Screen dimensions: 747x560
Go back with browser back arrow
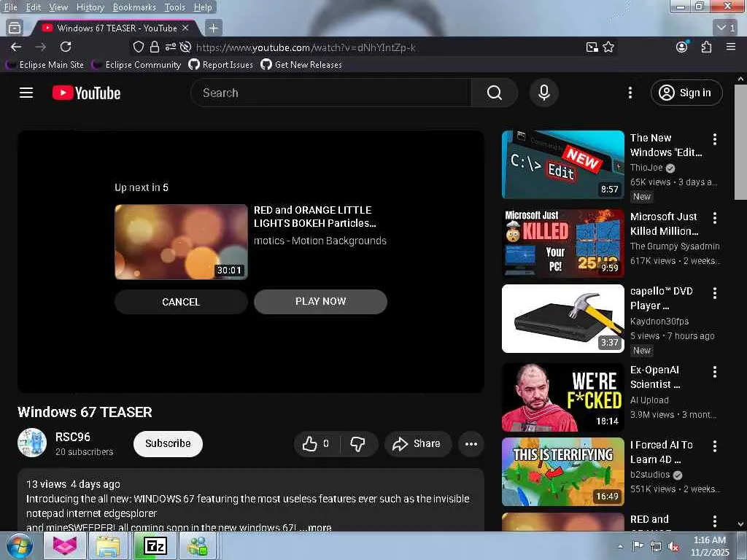click(x=16, y=47)
